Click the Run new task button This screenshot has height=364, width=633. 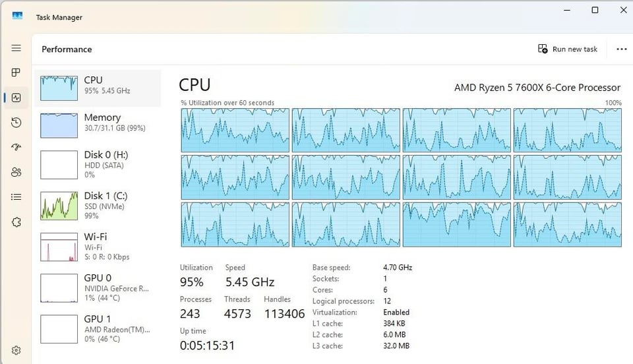568,49
